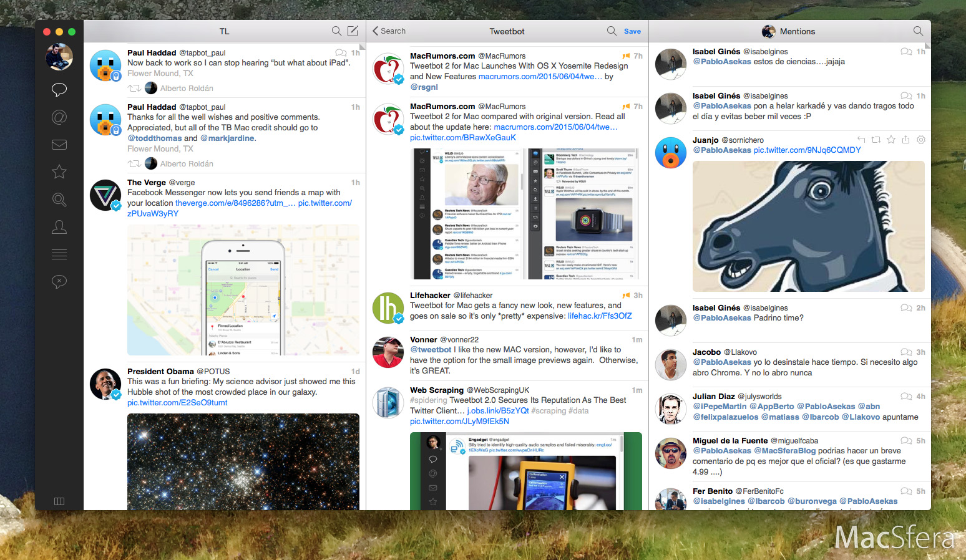Open the Mentions @ tab in sidebar
This screenshot has height=560, width=966.
pos(59,117)
